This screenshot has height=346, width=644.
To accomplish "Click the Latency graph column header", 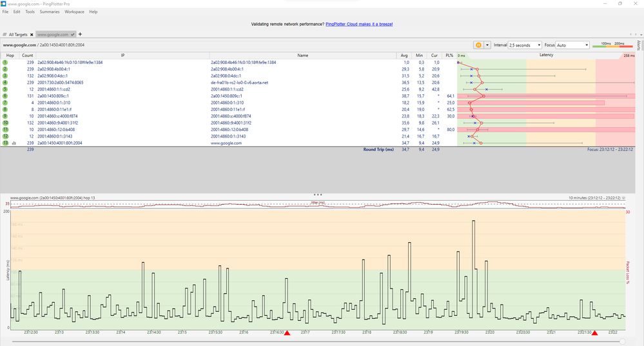I will [x=546, y=55].
